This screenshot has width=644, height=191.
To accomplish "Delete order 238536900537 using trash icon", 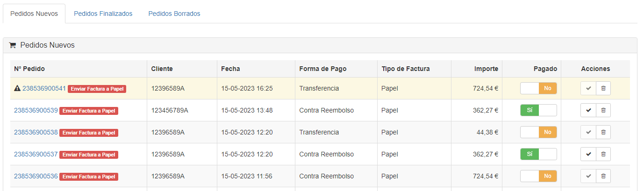I will [x=603, y=154].
